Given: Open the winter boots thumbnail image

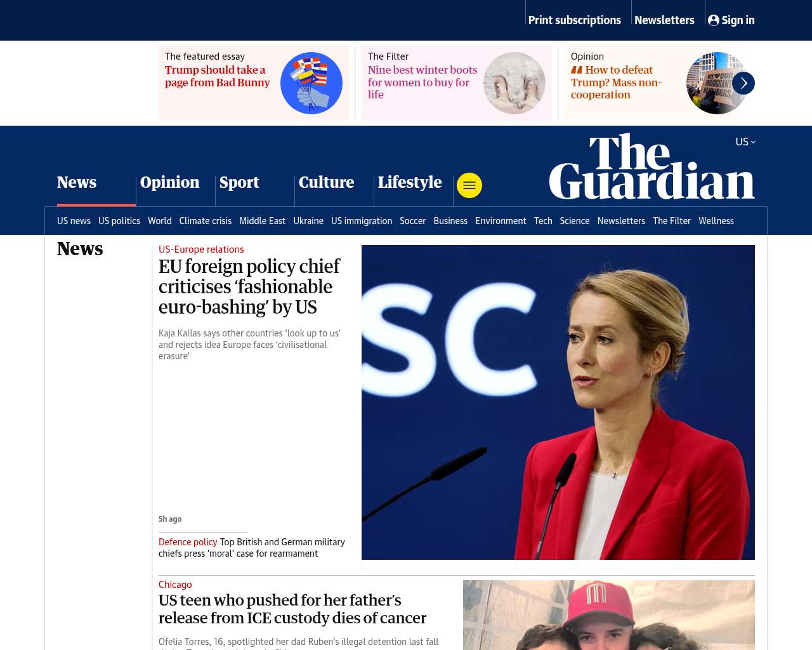Looking at the screenshot, I should [x=514, y=83].
